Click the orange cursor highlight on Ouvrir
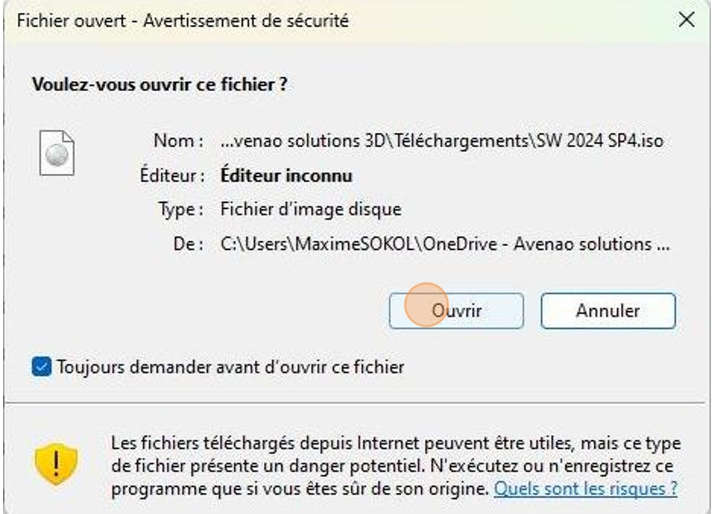The image size is (712, 514). tap(426, 305)
